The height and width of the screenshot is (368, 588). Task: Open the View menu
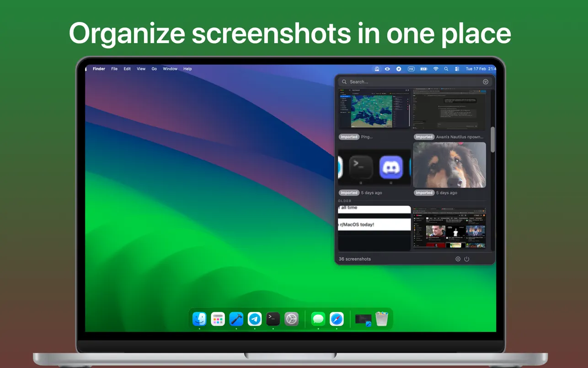[141, 69]
